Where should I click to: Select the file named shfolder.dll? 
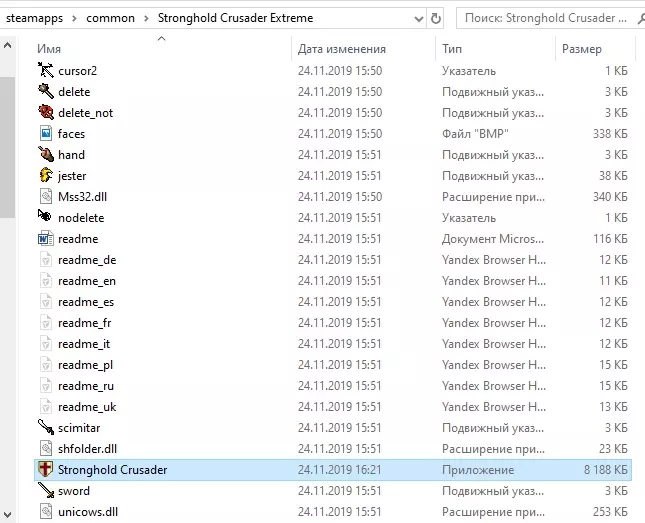pyautogui.click(x=87, y=449)
